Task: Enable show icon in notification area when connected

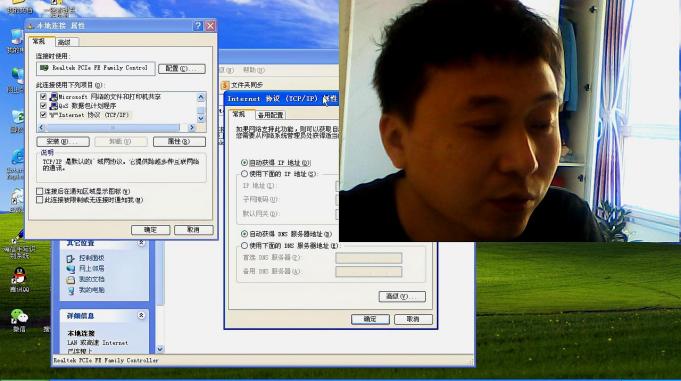Action: pyautogui.click(x=40, y=191)
